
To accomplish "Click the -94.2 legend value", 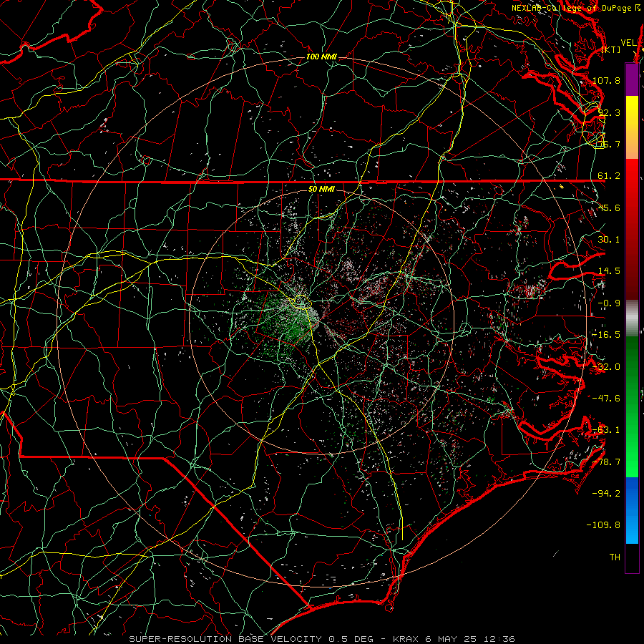I will point(606,493).
